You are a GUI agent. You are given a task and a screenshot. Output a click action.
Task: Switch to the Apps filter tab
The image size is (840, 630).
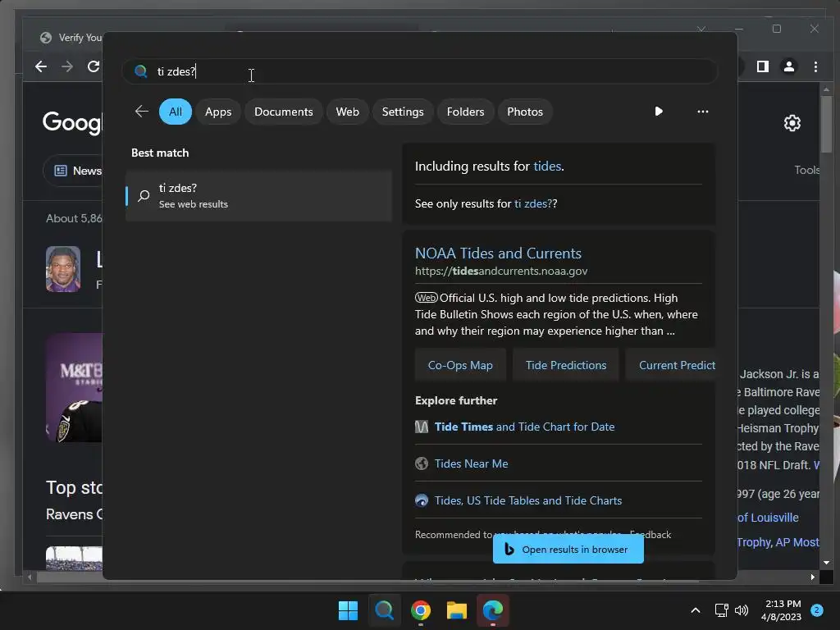coord(218,112)
